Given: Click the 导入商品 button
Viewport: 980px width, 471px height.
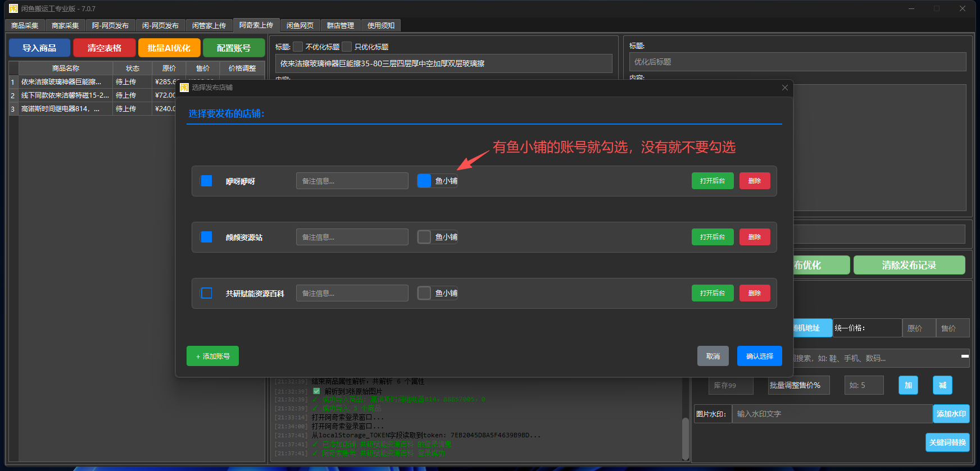Looking at the screenshot, I should 39,48.
